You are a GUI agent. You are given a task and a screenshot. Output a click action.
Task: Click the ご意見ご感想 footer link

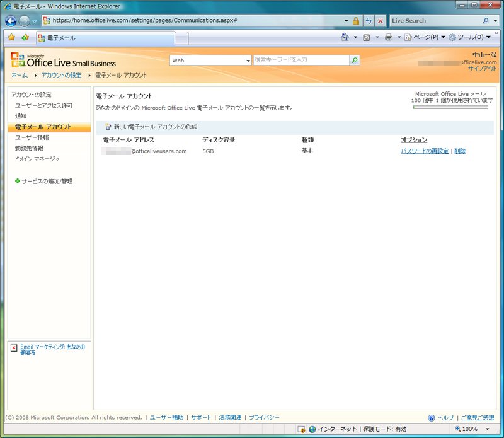tap(478, 418)
